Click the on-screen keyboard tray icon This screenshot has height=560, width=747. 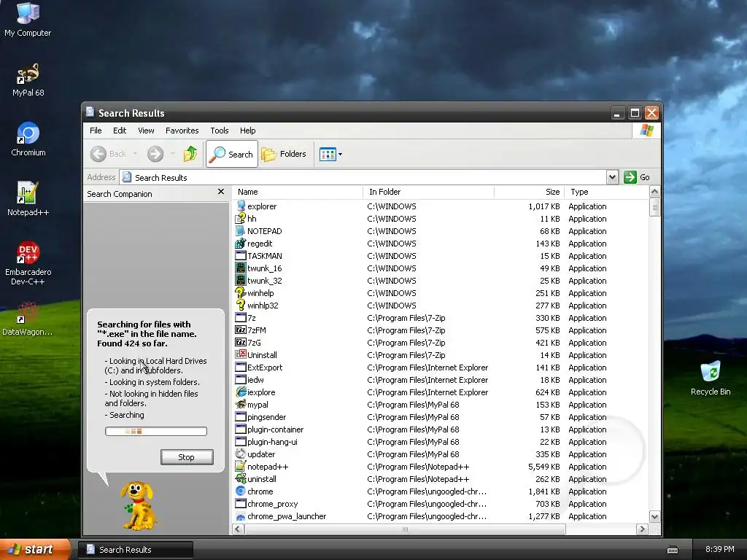672,550
